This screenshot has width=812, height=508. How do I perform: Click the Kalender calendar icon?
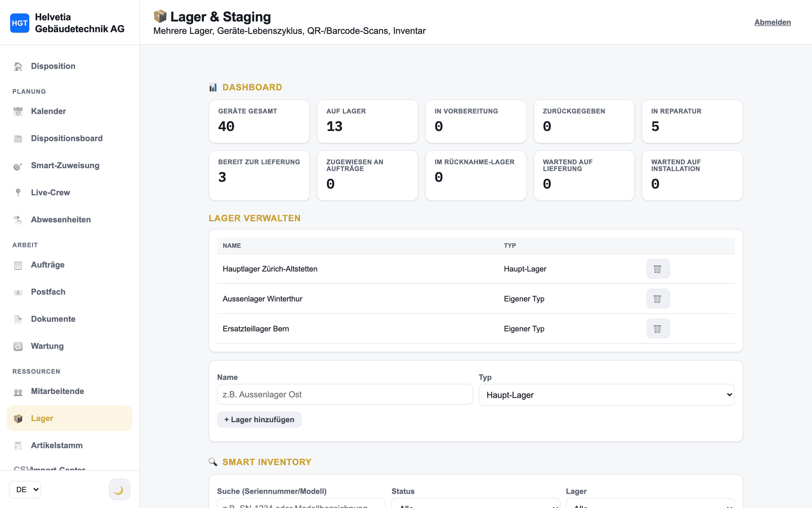tap(18, 111)
